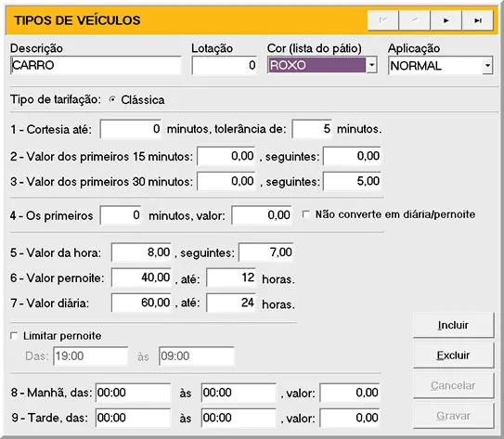Go to the next record

tap(446, 20)
